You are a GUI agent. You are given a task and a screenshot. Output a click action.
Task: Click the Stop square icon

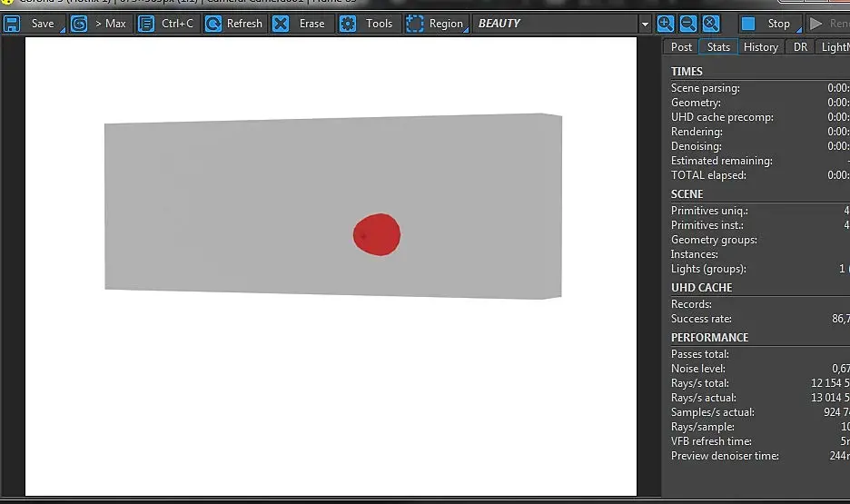click(x=748, y=24)
